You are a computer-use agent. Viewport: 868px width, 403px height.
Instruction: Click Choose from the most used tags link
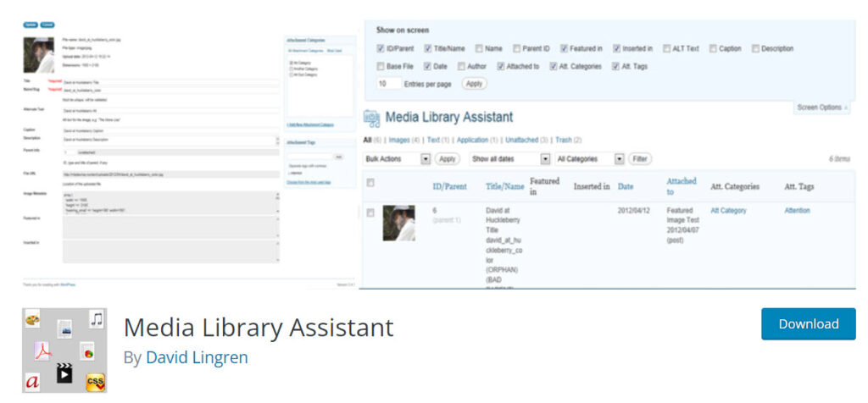[309, 182]
